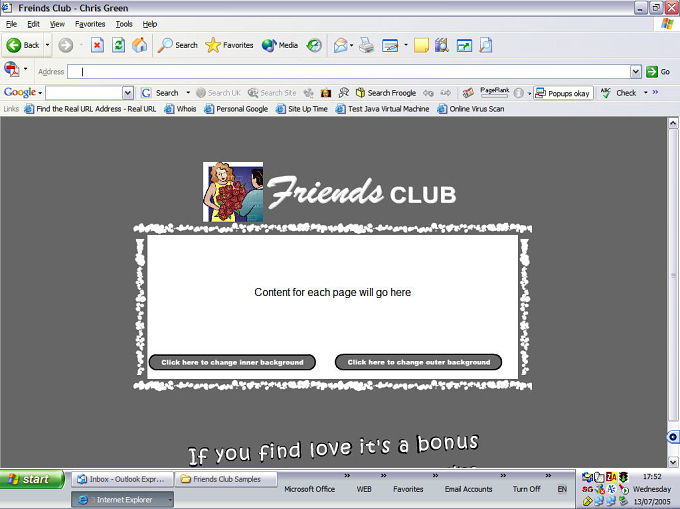Click the Adobe PDF toolbar icon
Viewport: 680px width, 509px height.
[x=12, y=69]
